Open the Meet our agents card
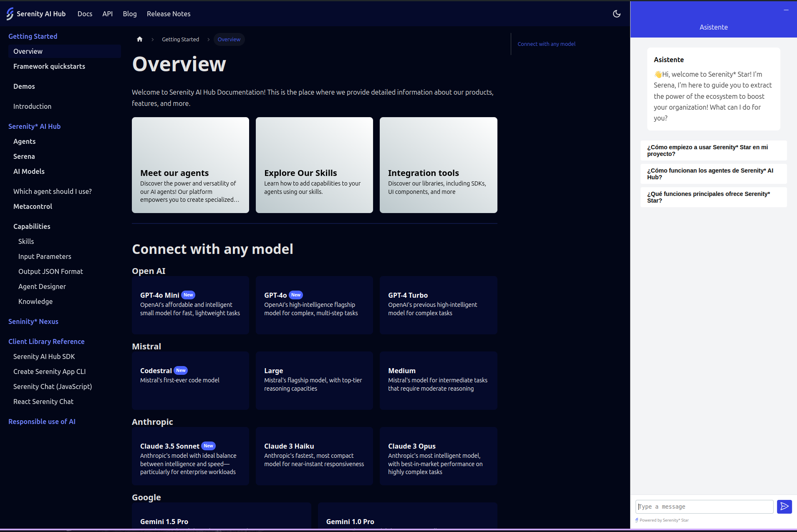Image resolution: width=797 pixels, height=532 pixels. pyautogui.click(x=190, y=165)
